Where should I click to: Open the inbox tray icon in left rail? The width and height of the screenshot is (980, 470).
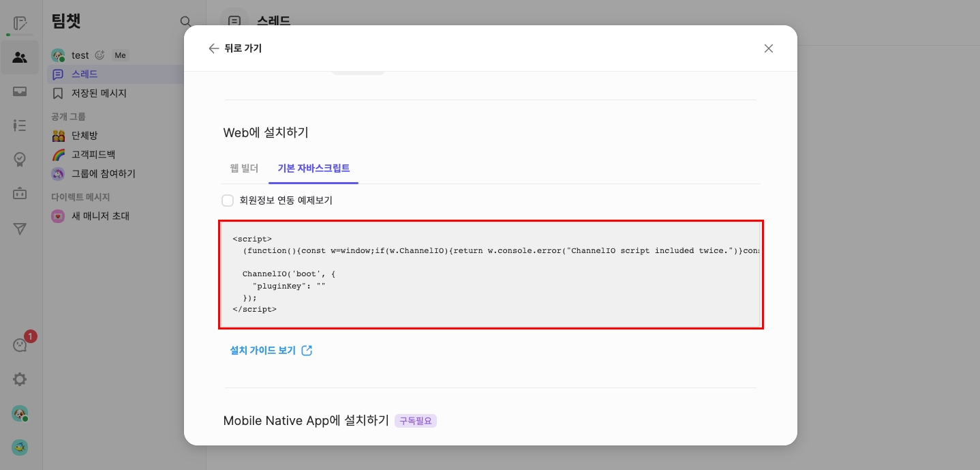click(20, 91)
